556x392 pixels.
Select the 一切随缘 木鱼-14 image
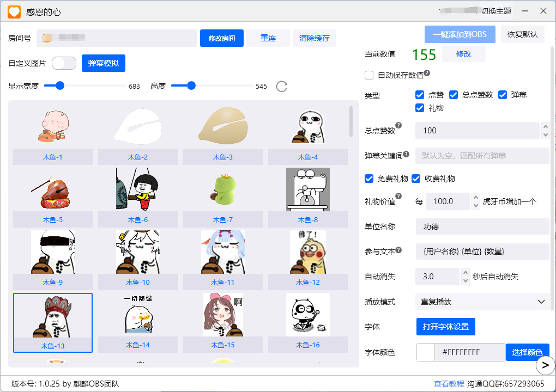point(138,315)
